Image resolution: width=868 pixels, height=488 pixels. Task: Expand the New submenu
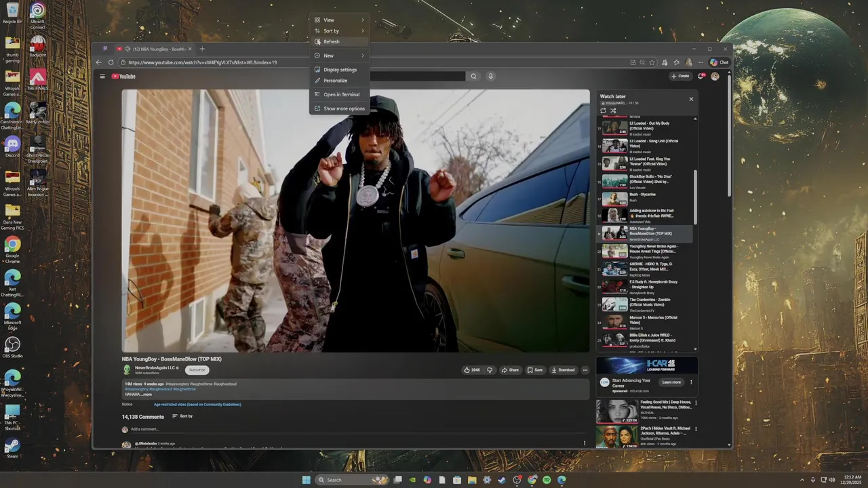pos(340,56)
